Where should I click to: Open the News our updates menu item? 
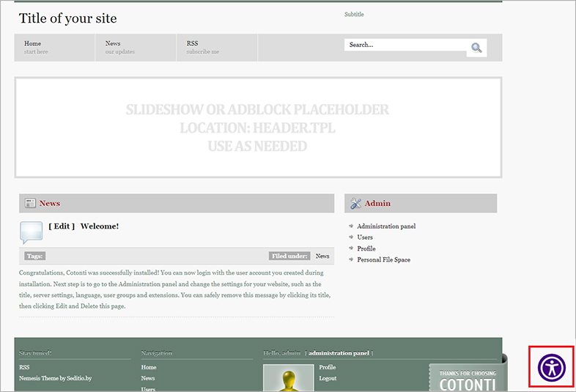pyautogui.click(x=136, y=48)
